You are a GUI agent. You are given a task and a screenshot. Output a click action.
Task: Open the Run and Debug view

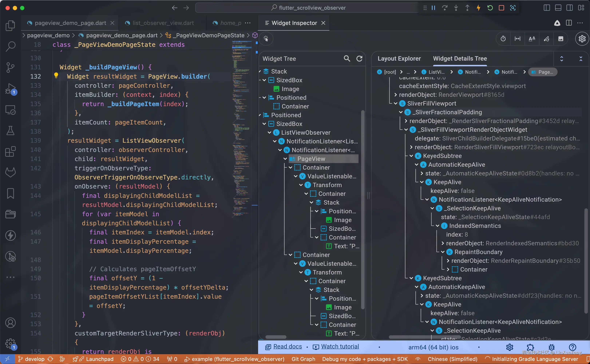10,89
